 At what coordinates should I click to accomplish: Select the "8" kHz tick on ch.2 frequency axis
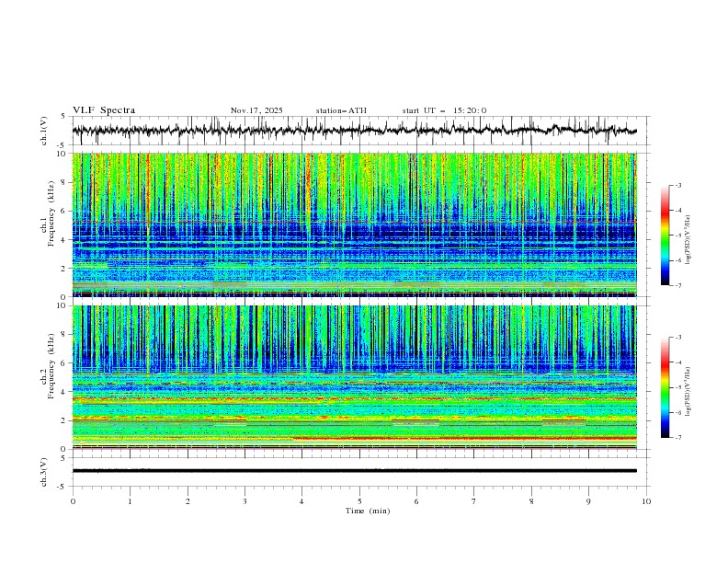[x=64, y=335]
